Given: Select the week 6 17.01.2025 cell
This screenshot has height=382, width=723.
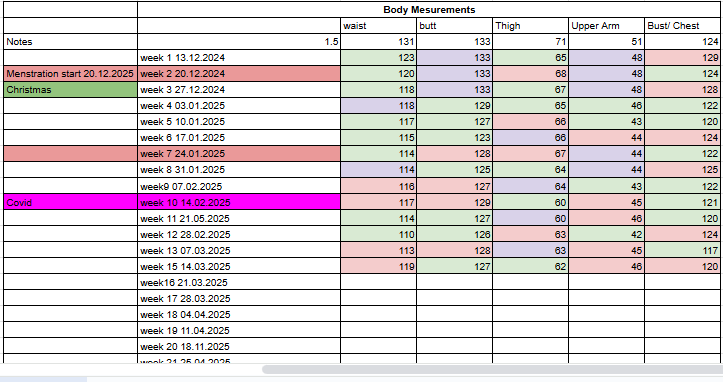Looking at the screenshot, I should (x=239, y=137).
